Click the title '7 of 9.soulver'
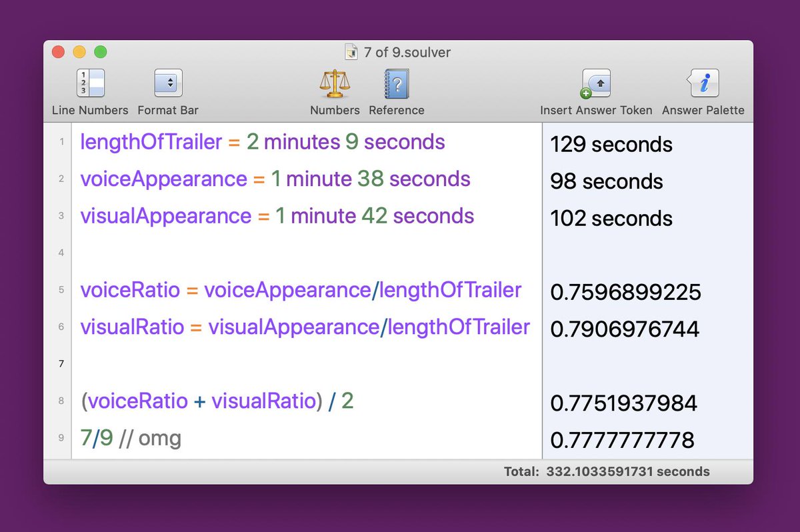Viewport: 800px width, 532px height. [407, 52]
